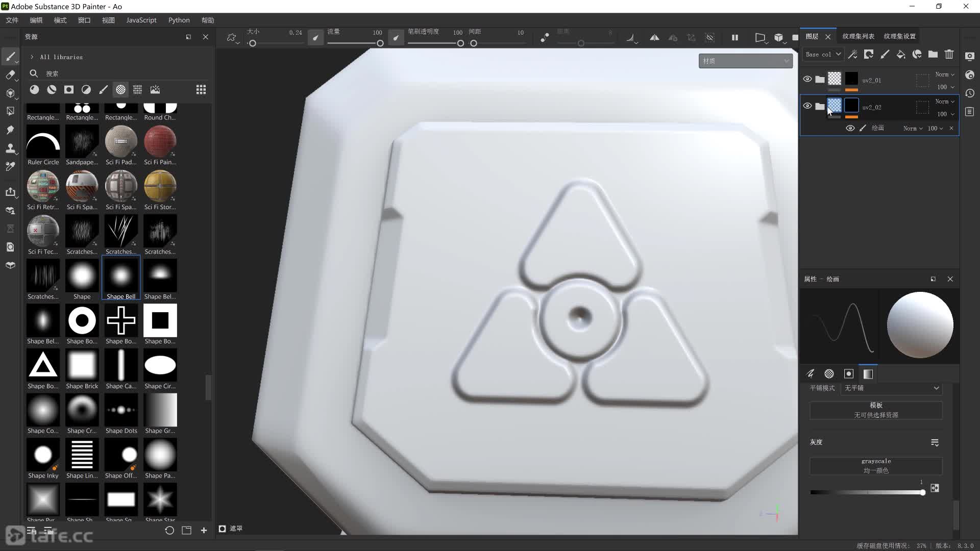Image resolution: width=980 pixels, height=551 pixels.
Task: Click the pause rendering icon
Action: point(735,38)
